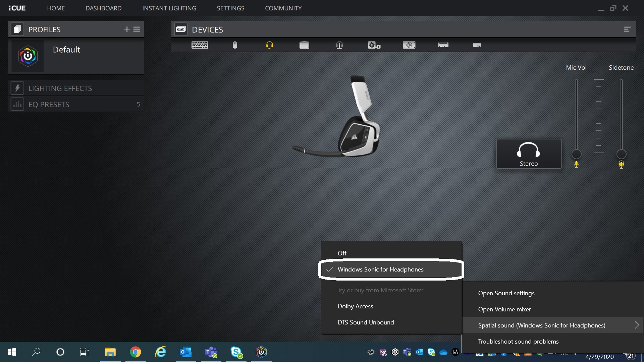Open Google Chrome from the taskbar
Viewport: 644px width, 362px height.
point(136,352)
